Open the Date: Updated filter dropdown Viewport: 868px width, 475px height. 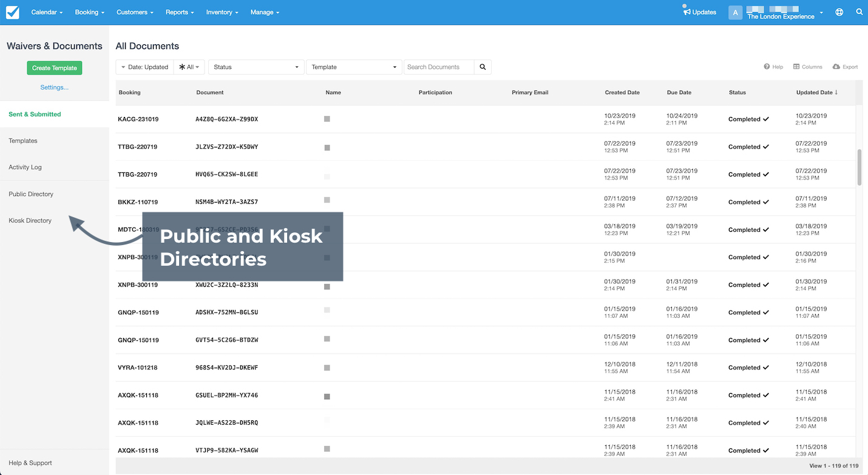point(144,67)
